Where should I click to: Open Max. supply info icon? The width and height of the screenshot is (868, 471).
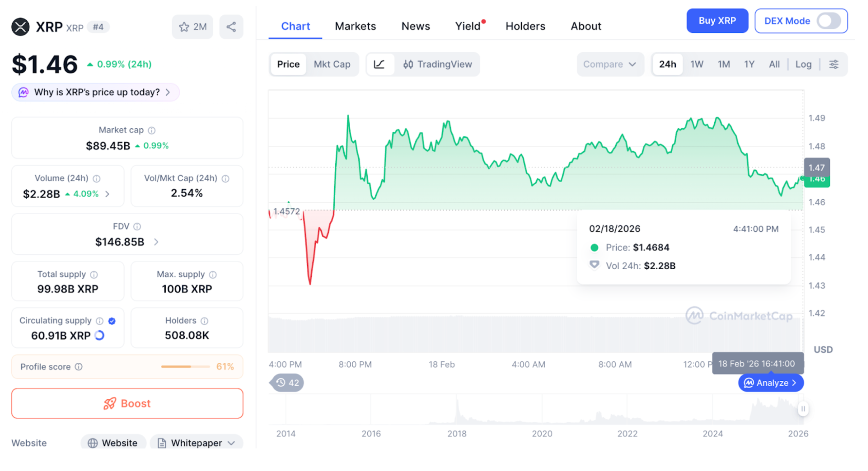click(213, 275)
